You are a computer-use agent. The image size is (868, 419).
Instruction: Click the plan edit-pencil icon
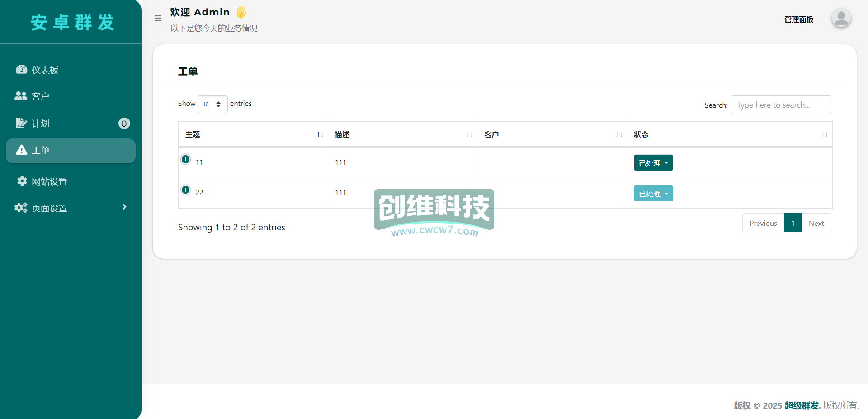21,123
